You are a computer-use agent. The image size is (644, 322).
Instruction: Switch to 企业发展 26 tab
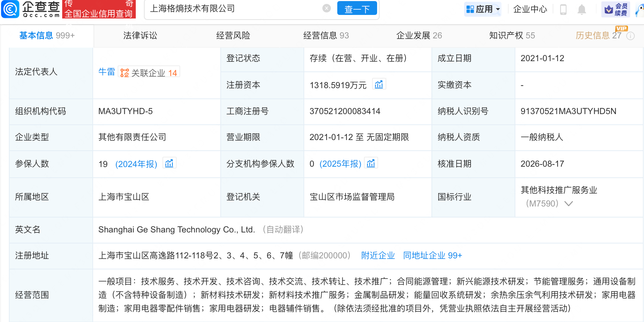pyautogui.click(x=419, y=36)
